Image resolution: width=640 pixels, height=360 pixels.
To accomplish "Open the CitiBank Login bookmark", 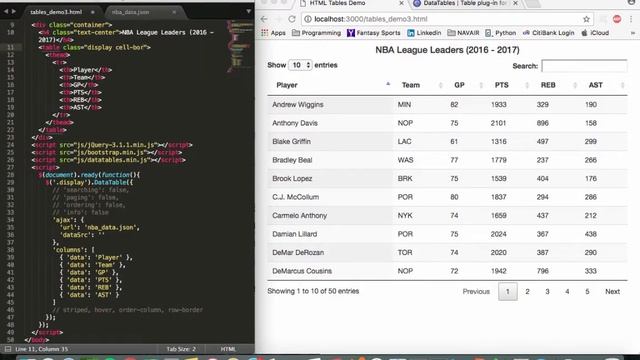I will (548, 33).
